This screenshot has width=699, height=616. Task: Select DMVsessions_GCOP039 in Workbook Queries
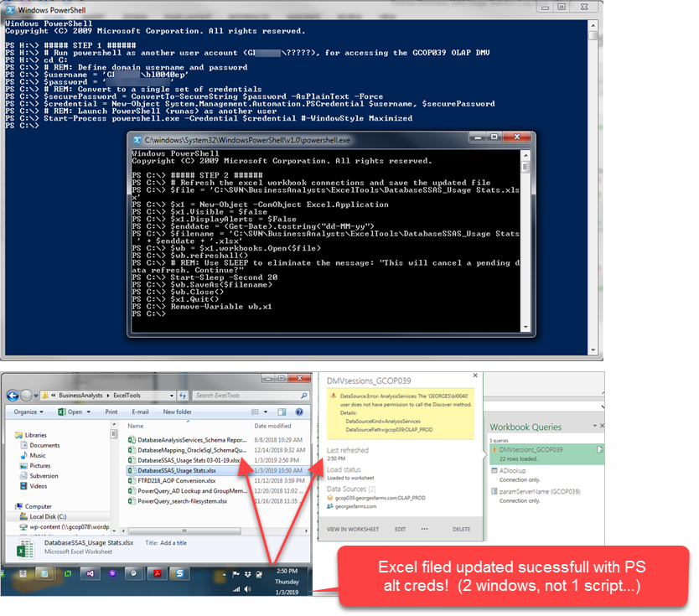pyautogui.click(x=546, y=454)
